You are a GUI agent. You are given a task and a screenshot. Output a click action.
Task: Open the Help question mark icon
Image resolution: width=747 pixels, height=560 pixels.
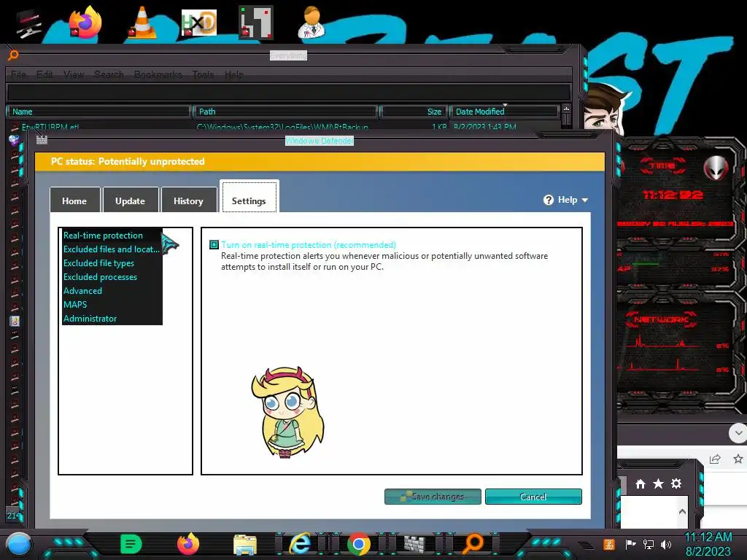[x=549, y=200]
